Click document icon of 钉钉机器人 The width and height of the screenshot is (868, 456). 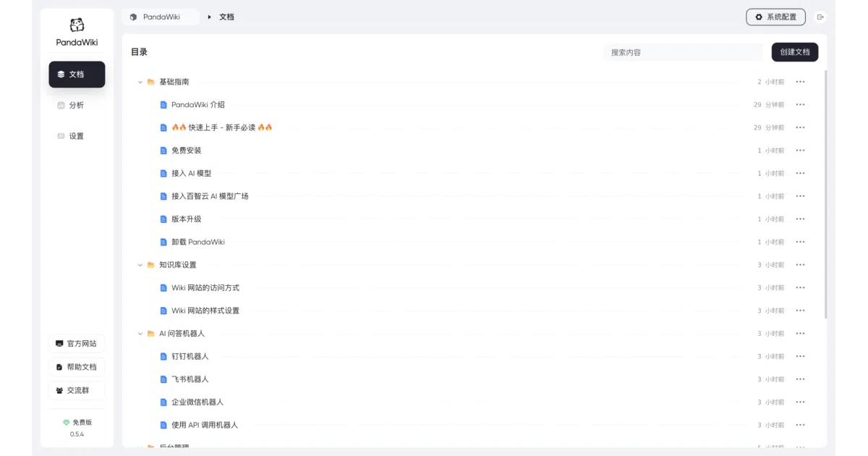pos(163,356)
